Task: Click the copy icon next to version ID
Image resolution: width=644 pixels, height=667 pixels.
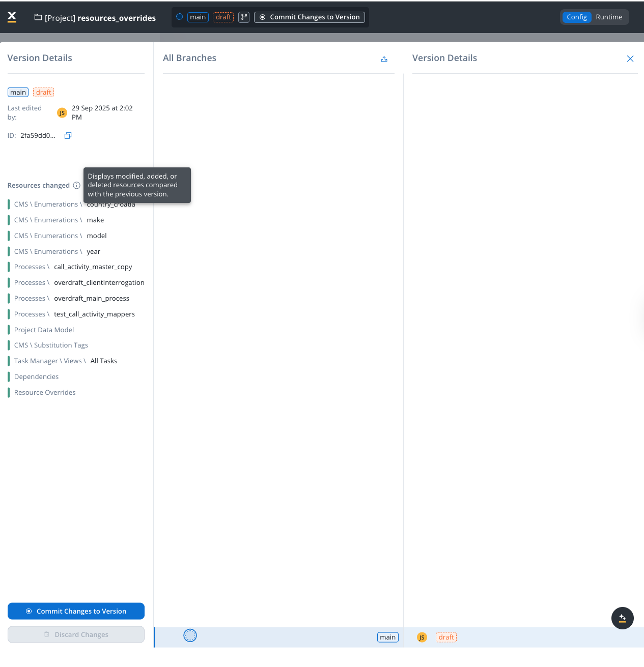Action: pos(68,135)
